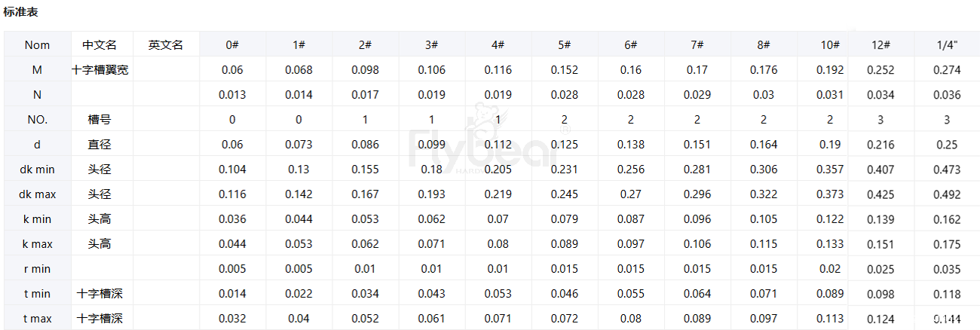Select the 5# column header
The image size is (980, 330).
564,45
